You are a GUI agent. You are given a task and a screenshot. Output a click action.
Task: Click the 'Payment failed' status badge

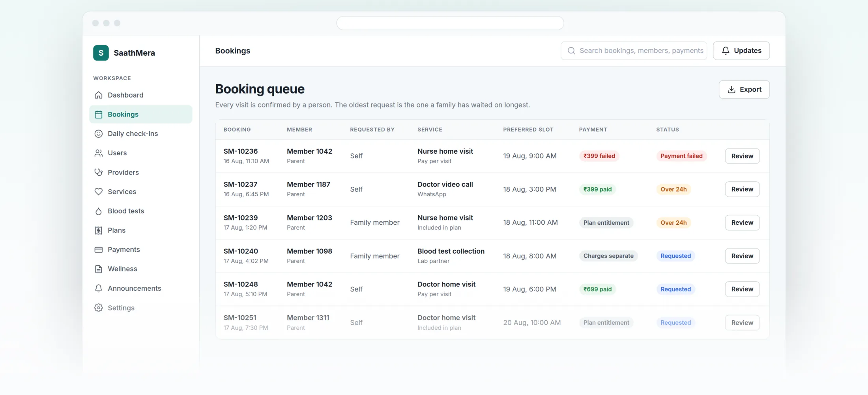pos(681,156)
